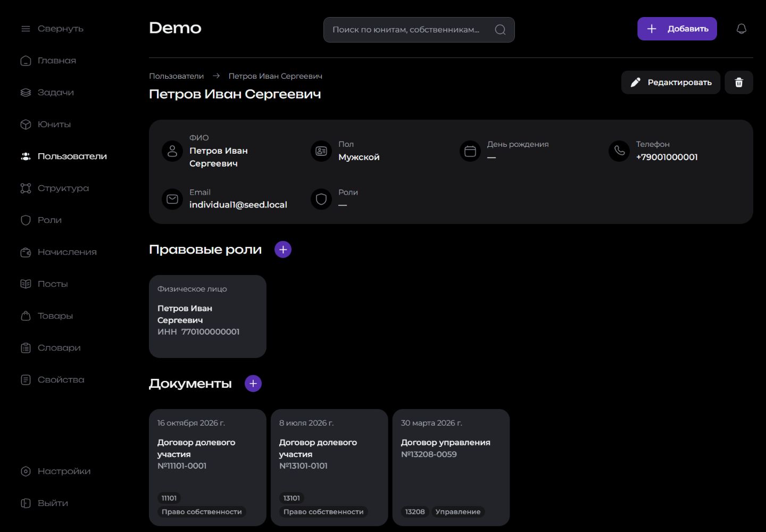Screen dimensions: 766x532
Task: Click the date 16 октября 2026 г.
Action: [x=191, y=423]
